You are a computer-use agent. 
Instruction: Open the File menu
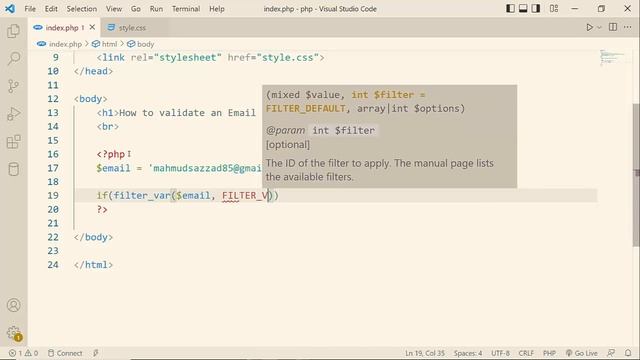(30, 9)
